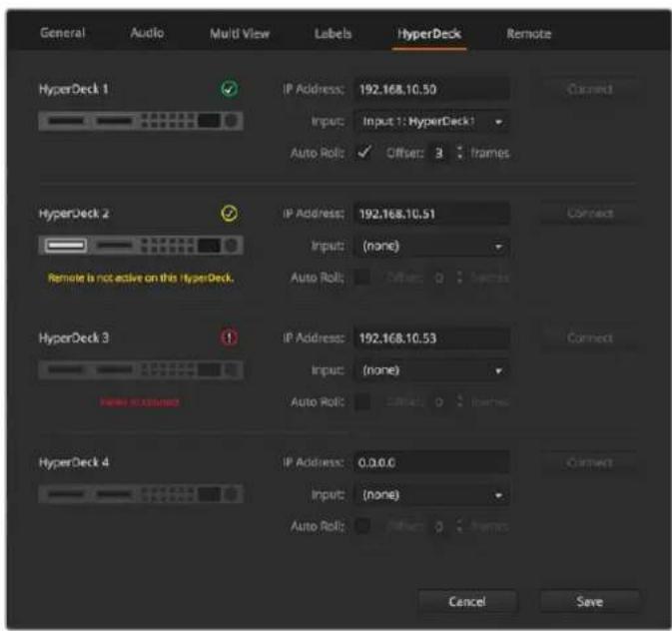This screenshot has height=631, width=672.
Task: Edit IP address field 0.0.0.0
Action: click(431, 462)
